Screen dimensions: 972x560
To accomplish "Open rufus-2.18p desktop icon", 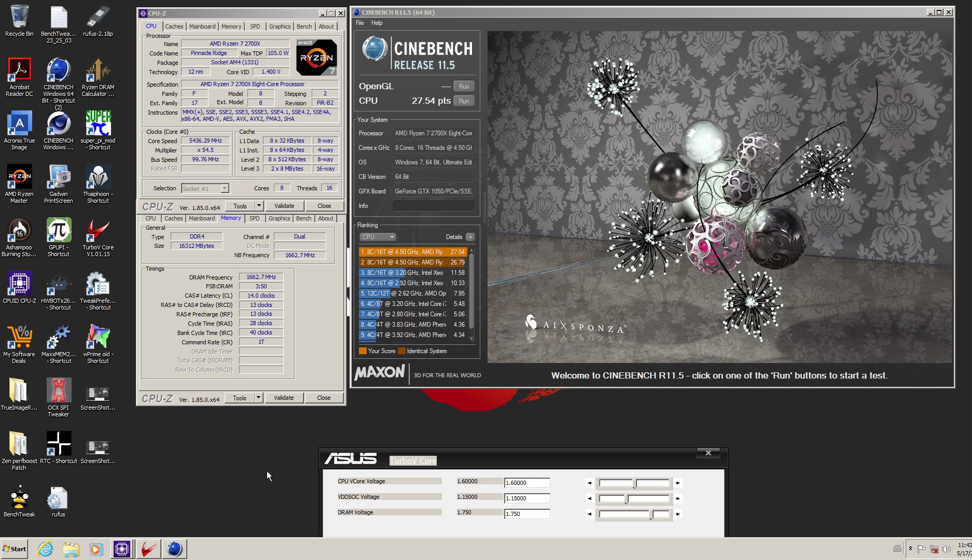I will point(98,21).
